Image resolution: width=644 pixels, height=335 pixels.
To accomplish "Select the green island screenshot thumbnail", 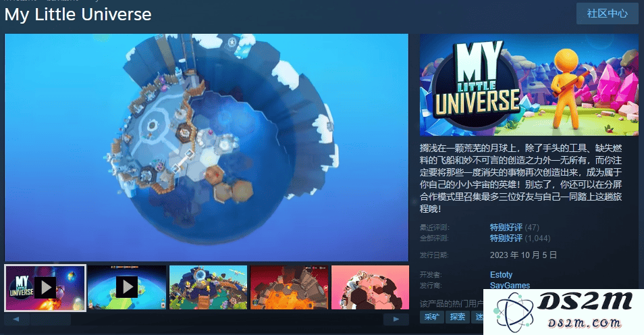I will (208, 287).
